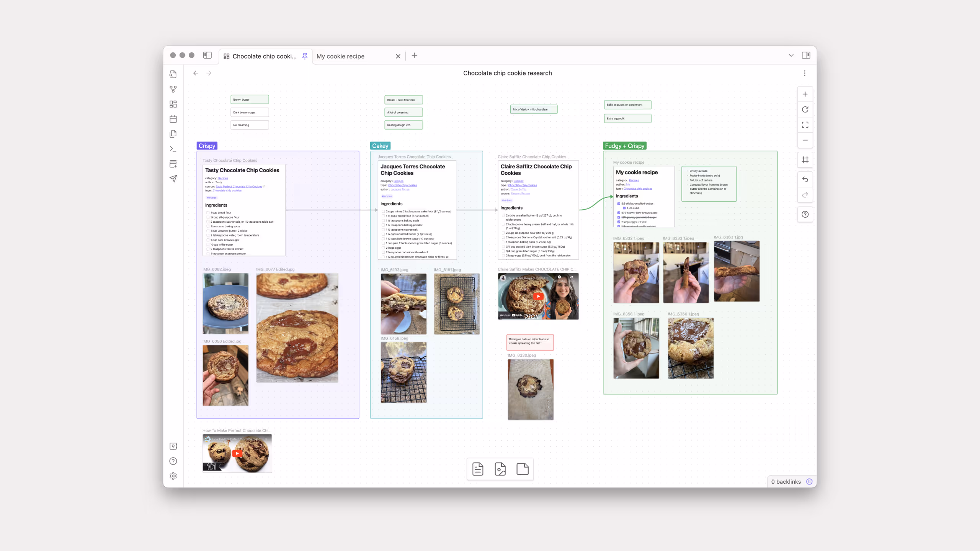Image resolution: width=980 pixels, height=551 pixels.
Task: Switch to the My cookie recipe tab
Action: 340,56
